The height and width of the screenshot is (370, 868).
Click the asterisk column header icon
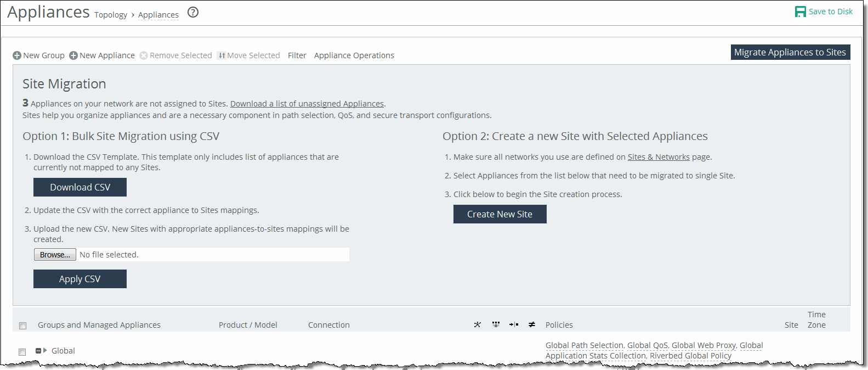tap(478, 324)
